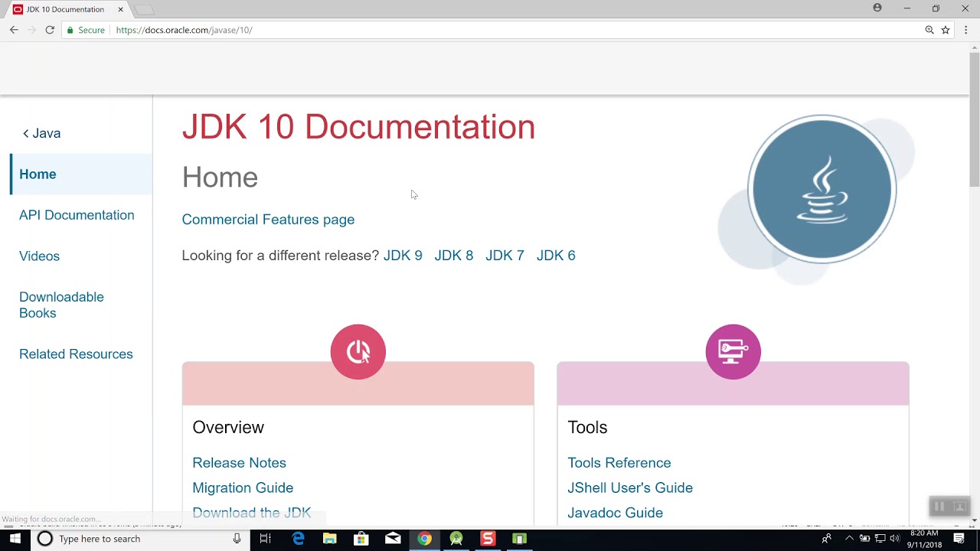The height and width of the screenshot is (551, 980).
Task: Switch to JDK 6 documentation
Action: pos(556,256)
